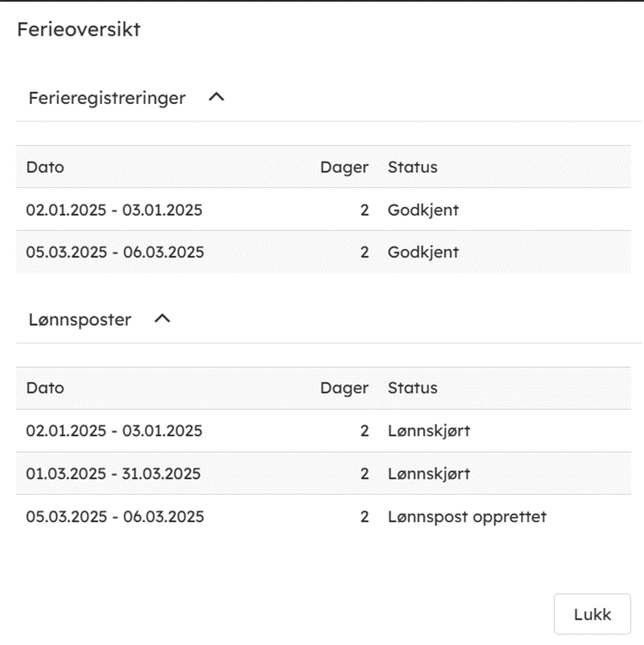Click Dager column header in Lønnsposter table
Viewport: 644px width, 645px height.
click(x=344, y=388)
